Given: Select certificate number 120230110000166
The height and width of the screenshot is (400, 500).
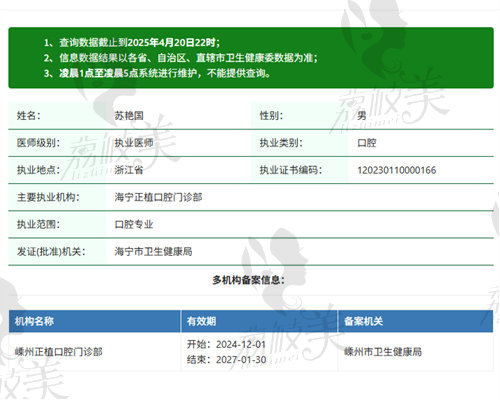Looking at the screenshot, I should coord(397,170).
